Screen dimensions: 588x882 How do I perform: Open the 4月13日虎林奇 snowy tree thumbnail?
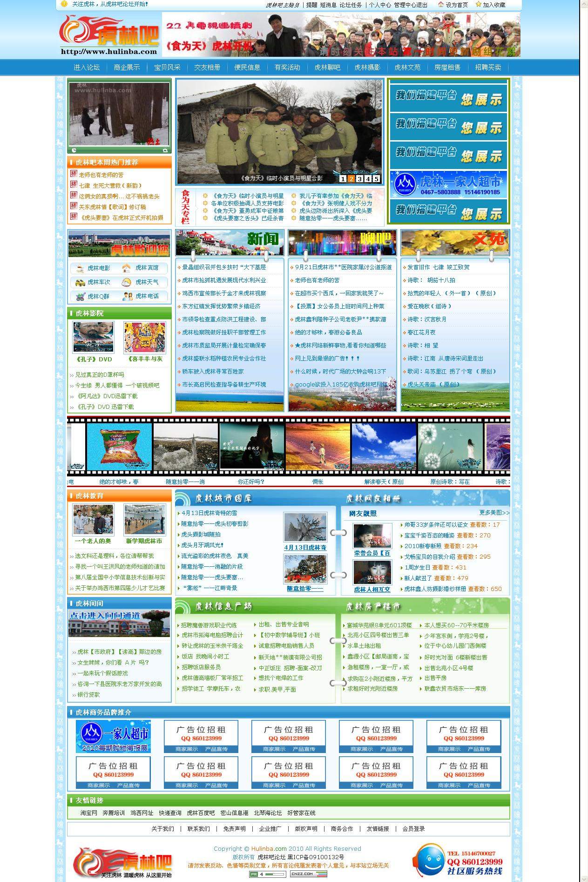[305, 528]
